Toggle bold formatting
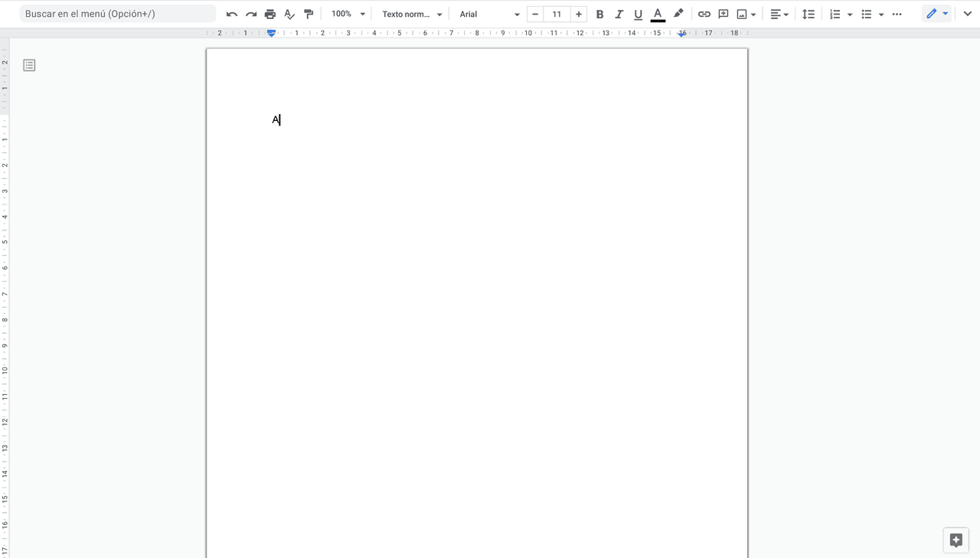980x558 pixels. pyautogui.click(x=599, y=15)
